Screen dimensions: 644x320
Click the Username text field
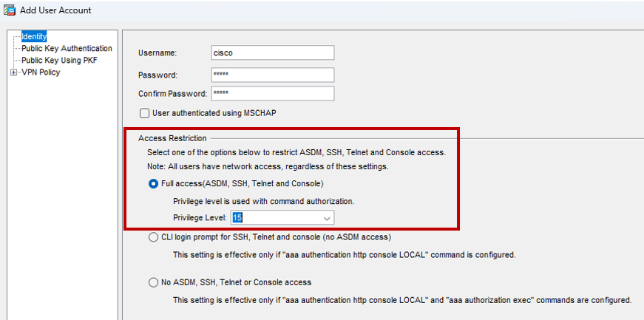click(272, 52)
